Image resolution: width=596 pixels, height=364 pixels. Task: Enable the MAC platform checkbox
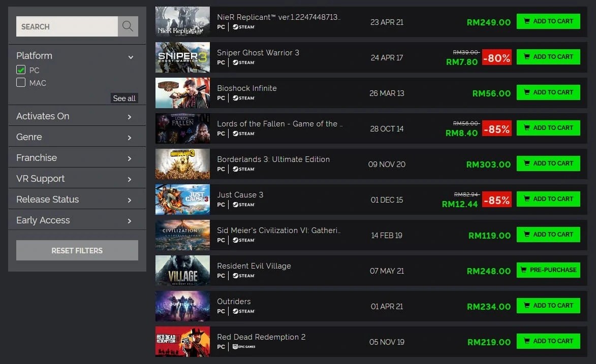(x=21, y=82)
